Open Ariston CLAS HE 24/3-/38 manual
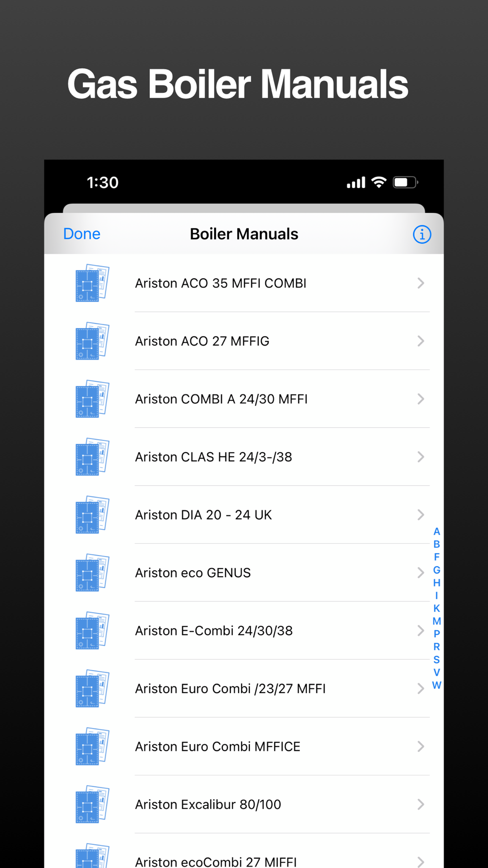Screen dimensions: 488x868 click(x=244, y=457)
